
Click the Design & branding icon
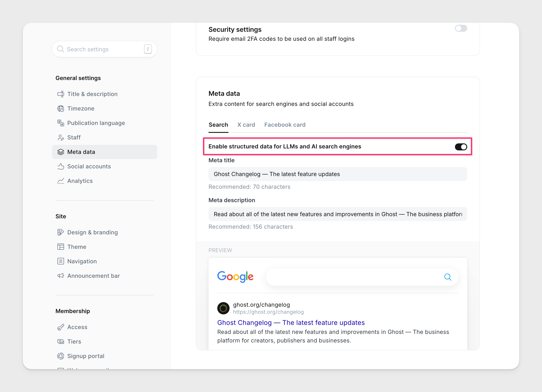coord(61,232)
